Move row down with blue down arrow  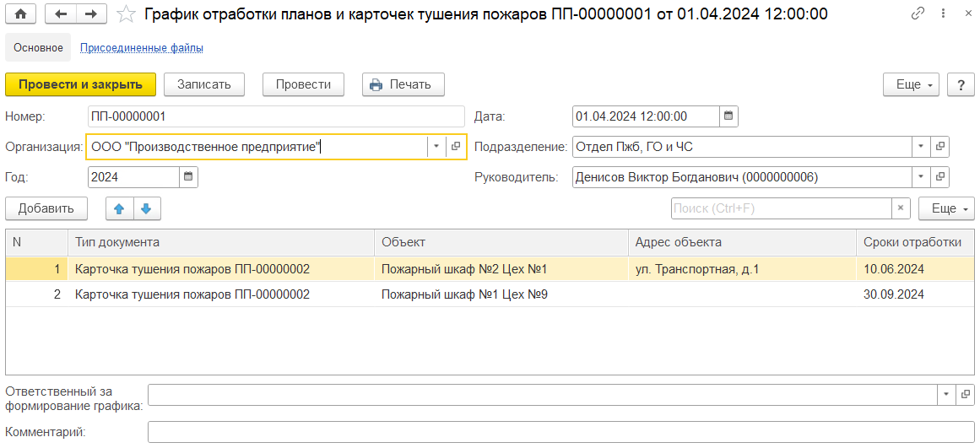click(145, 208)
